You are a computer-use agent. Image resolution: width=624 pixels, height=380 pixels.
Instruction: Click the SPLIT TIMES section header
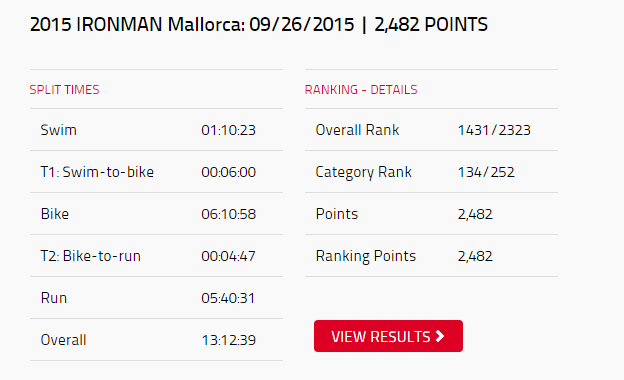(x=64, y=90)
